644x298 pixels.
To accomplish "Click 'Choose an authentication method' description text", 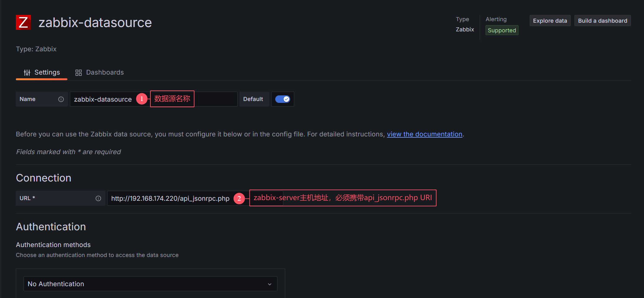I will pos(97,255).
